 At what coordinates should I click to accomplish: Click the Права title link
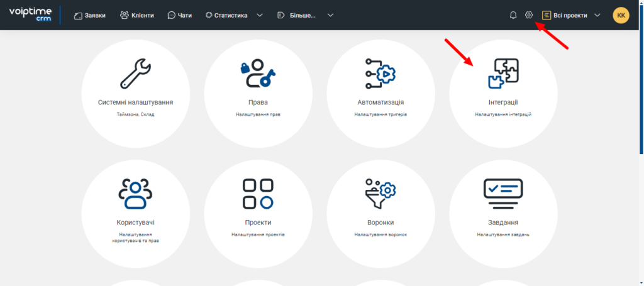(258, 102)
